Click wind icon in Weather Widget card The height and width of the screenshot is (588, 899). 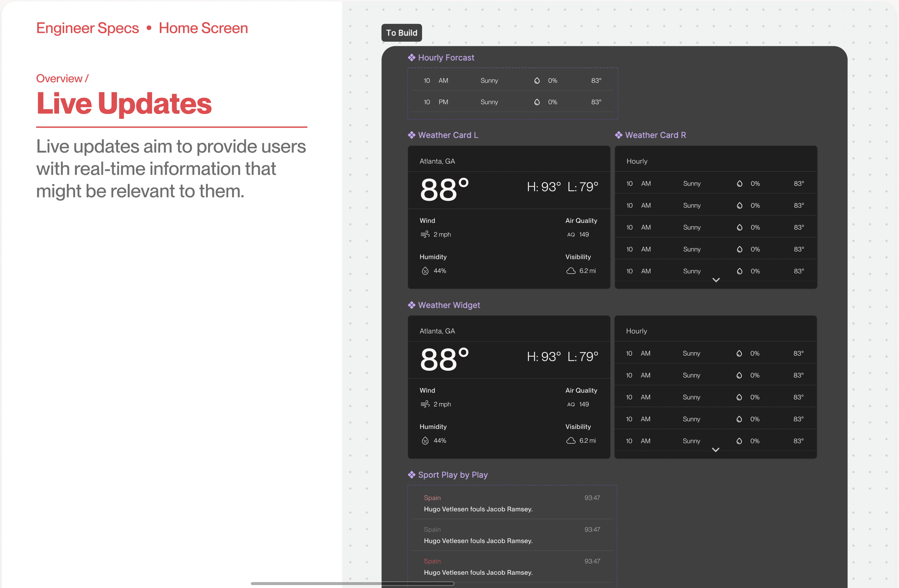(x=425, y=404)
